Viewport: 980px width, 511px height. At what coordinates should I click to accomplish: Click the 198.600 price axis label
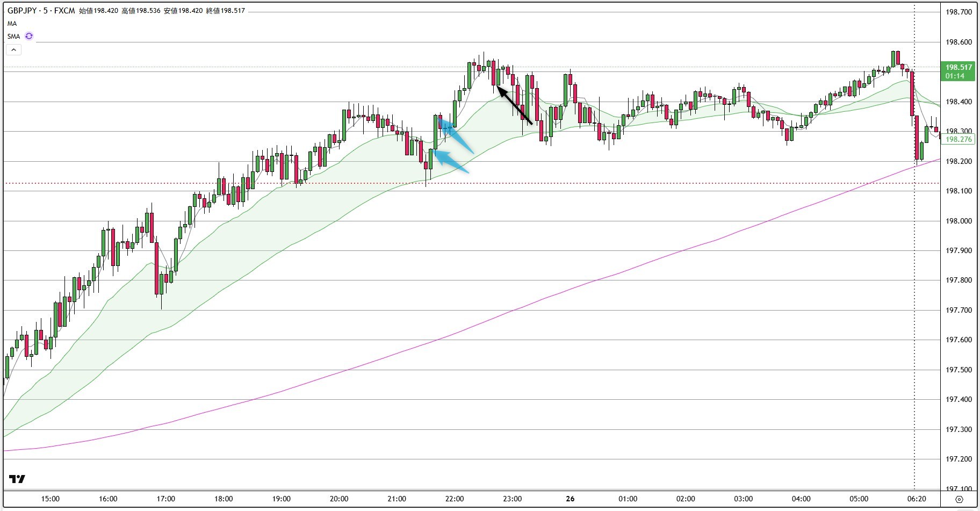959,42
